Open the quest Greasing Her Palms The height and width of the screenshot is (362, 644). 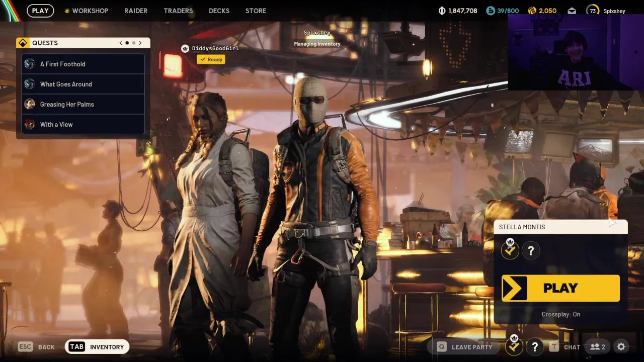coord(83,104)
